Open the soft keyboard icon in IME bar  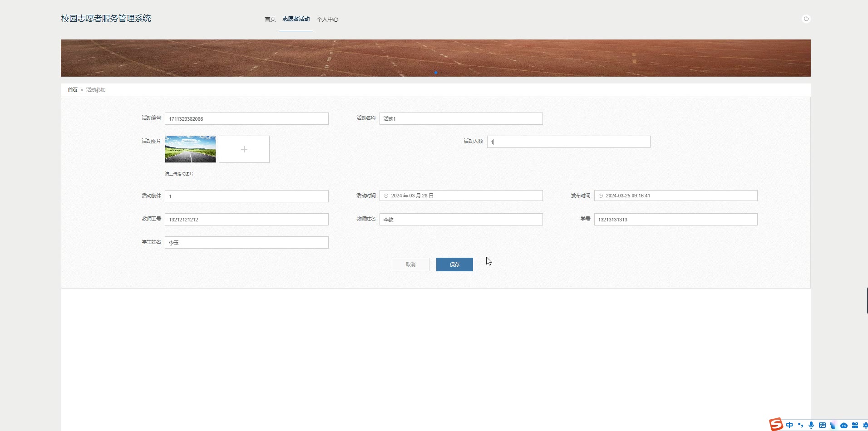tap(822, 425)
